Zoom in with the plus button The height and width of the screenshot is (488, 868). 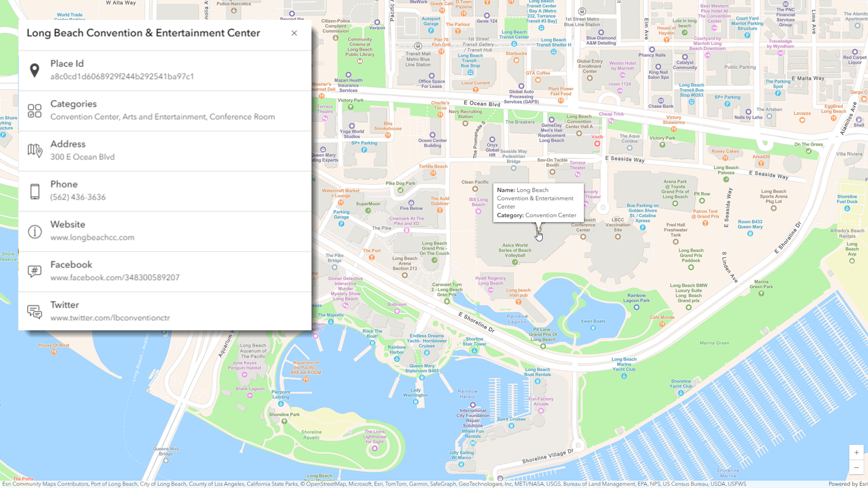coord(856,452)
